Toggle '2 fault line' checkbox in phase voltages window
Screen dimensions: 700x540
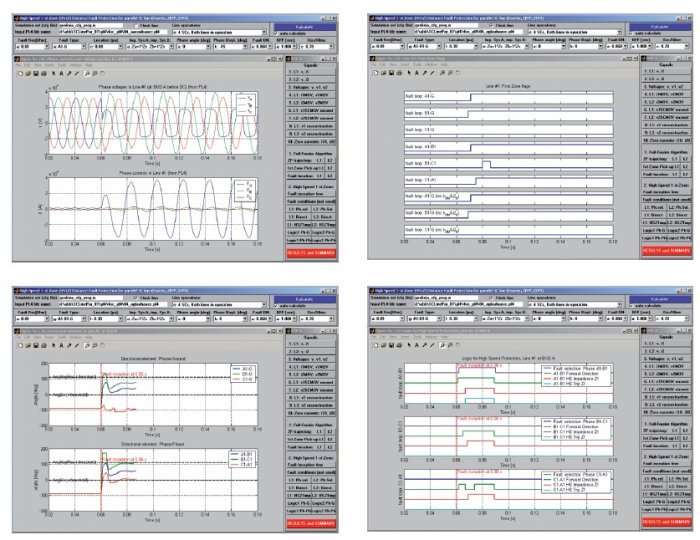point(135,26)
